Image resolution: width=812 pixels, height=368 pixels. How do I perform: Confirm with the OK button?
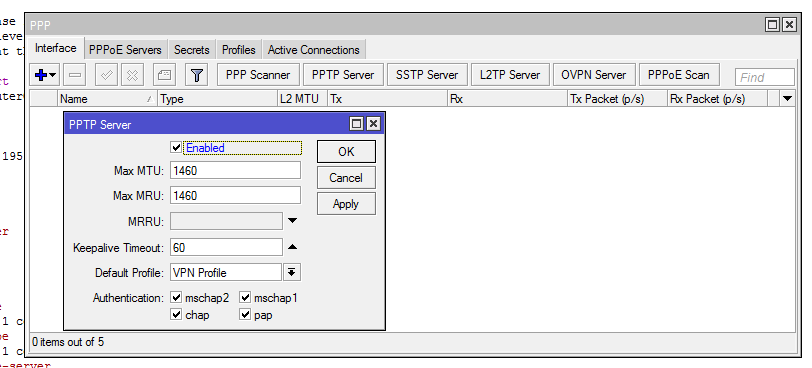click(346, 152)
